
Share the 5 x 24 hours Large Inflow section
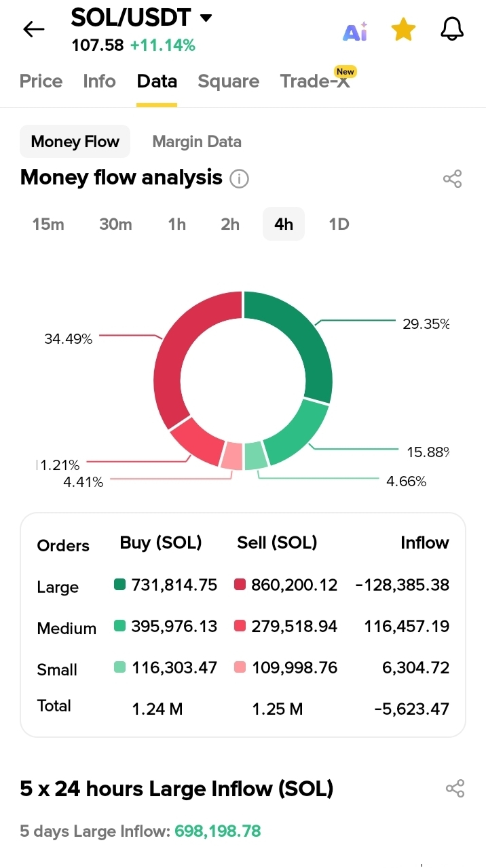[455, 789]
